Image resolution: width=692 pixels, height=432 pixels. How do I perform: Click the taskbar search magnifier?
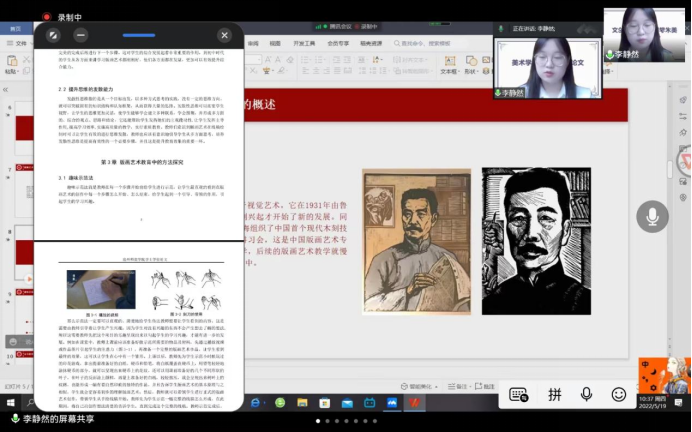[x=30, y=402]
